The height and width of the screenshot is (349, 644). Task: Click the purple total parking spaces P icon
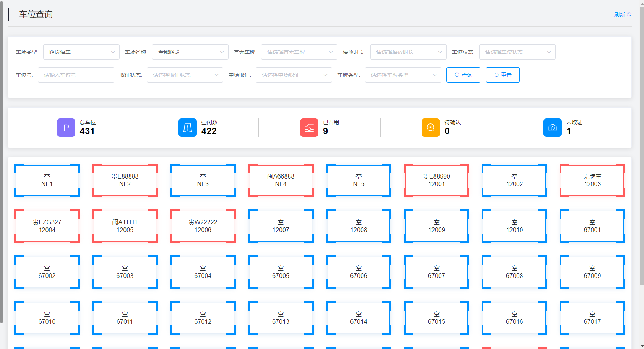[x=66, y=128]
